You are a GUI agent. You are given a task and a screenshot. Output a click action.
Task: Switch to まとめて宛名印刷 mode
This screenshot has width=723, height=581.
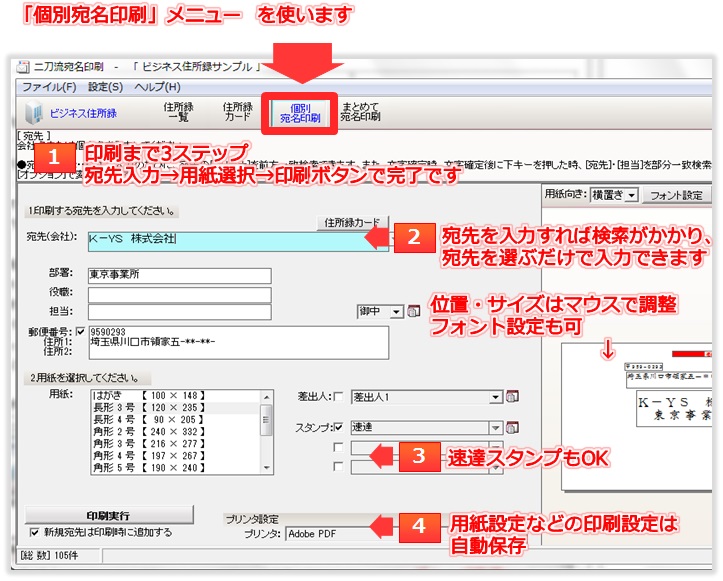coord(359,111)
